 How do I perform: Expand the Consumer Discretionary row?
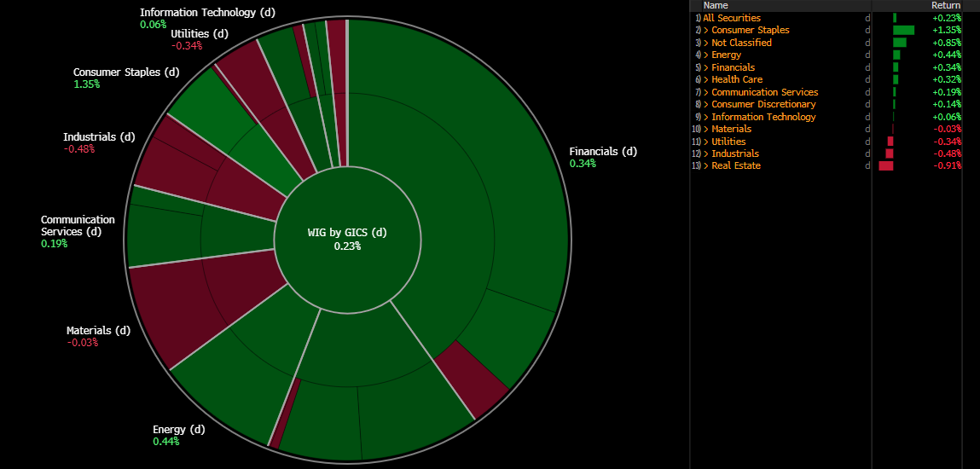[706, 104]
